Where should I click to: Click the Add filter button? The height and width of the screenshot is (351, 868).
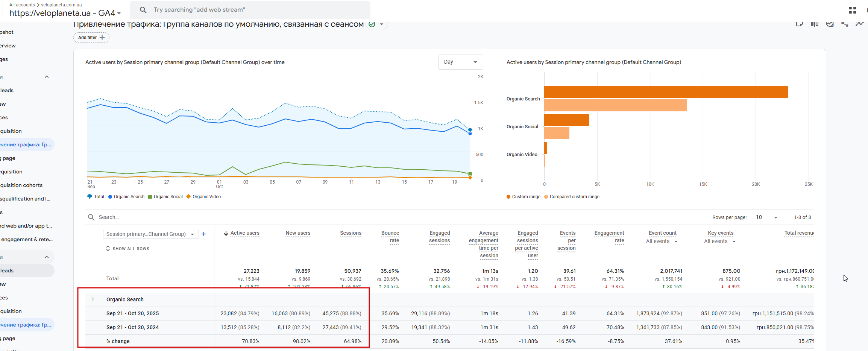[x=91, y=38]
